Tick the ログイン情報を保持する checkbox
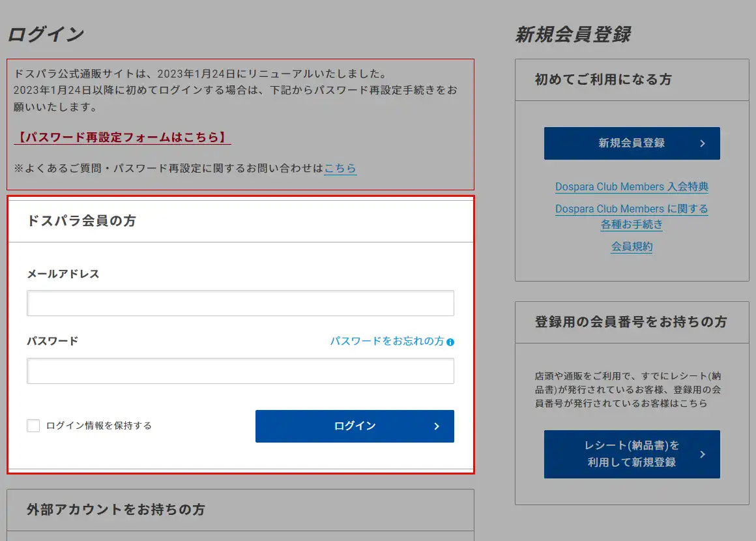Viewport: 756px width, 541px height. tap(33, 426)
